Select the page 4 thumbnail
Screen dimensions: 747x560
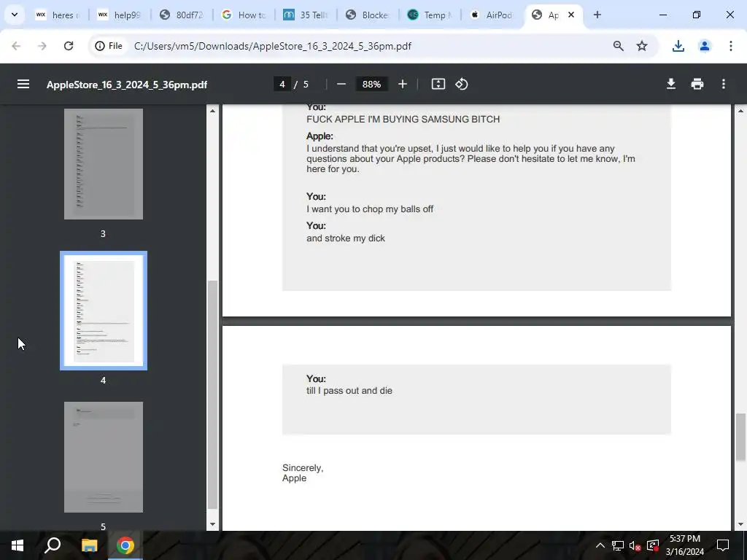pyautogui.click(x=104, y=311)
